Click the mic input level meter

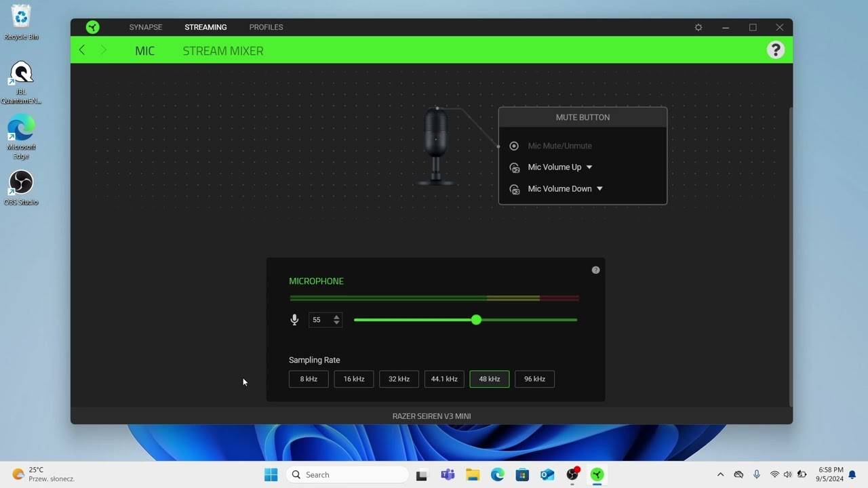tap(434, 298)
